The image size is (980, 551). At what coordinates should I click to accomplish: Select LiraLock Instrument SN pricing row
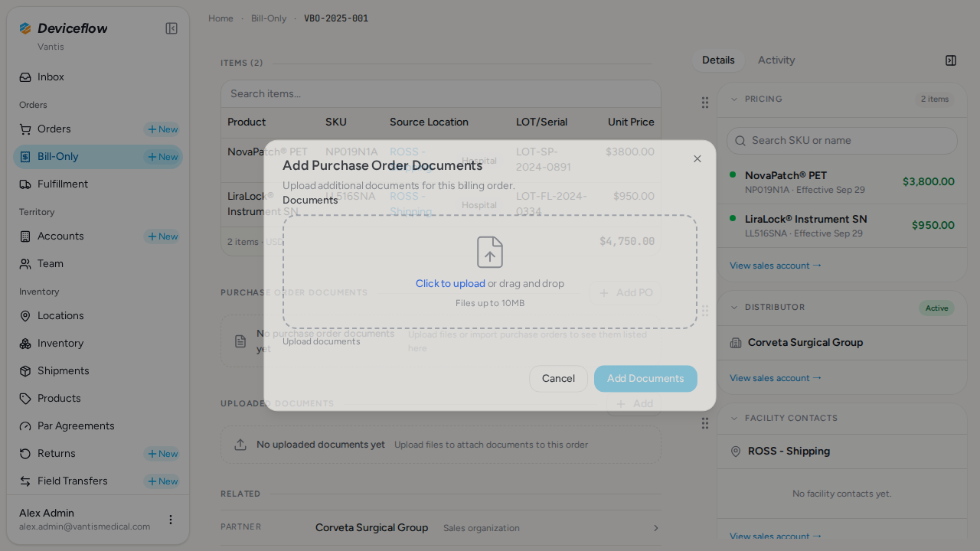[842, 226]
